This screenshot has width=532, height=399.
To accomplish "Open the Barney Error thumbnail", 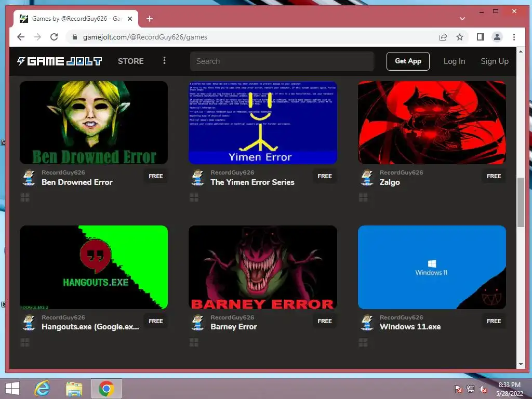I will [262, 268].
